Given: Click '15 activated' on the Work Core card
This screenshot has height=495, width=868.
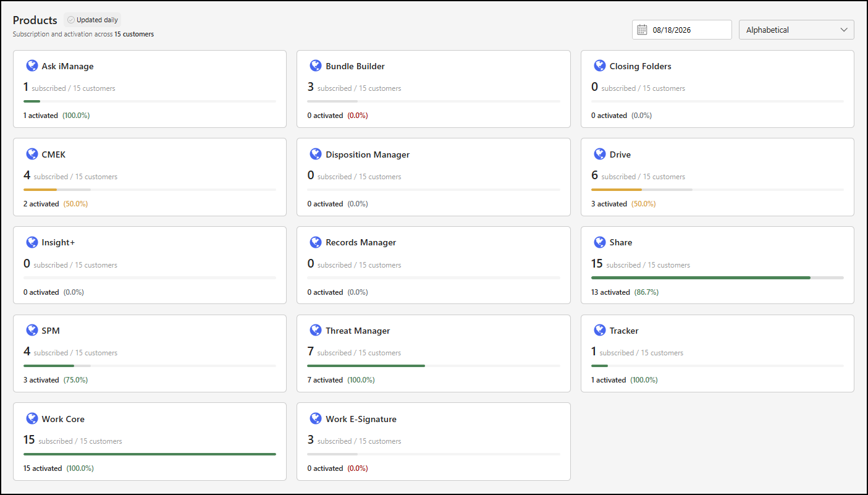Looking at the screenshot, I should click(43, 468).
